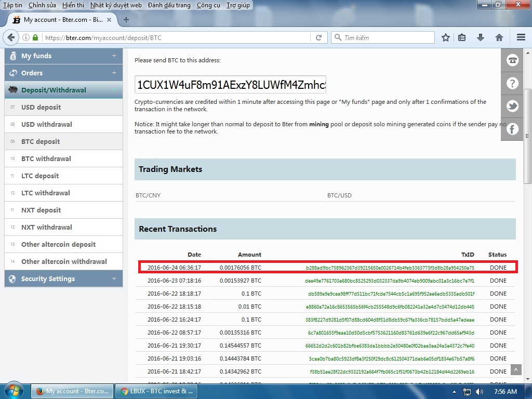532x399 pixels.
Task: Open the Hiển thị menu
Action: point(73,5)
